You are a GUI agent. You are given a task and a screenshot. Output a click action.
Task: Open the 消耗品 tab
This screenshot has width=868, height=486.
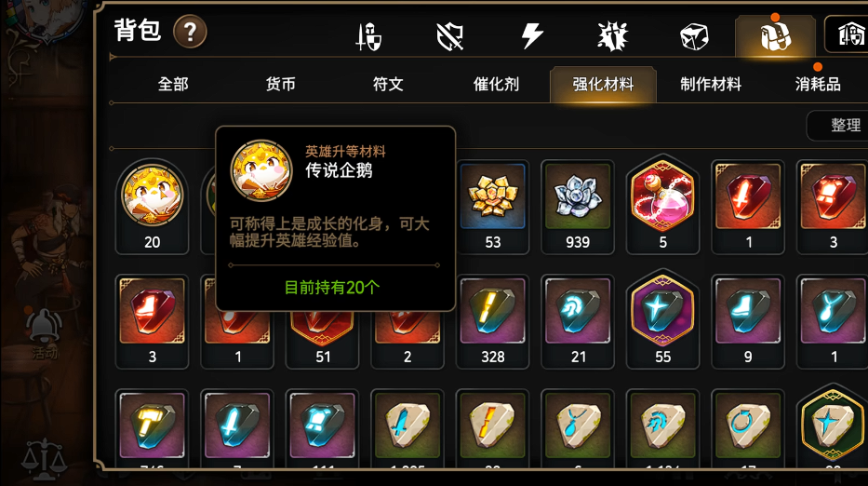coord(818,84)
